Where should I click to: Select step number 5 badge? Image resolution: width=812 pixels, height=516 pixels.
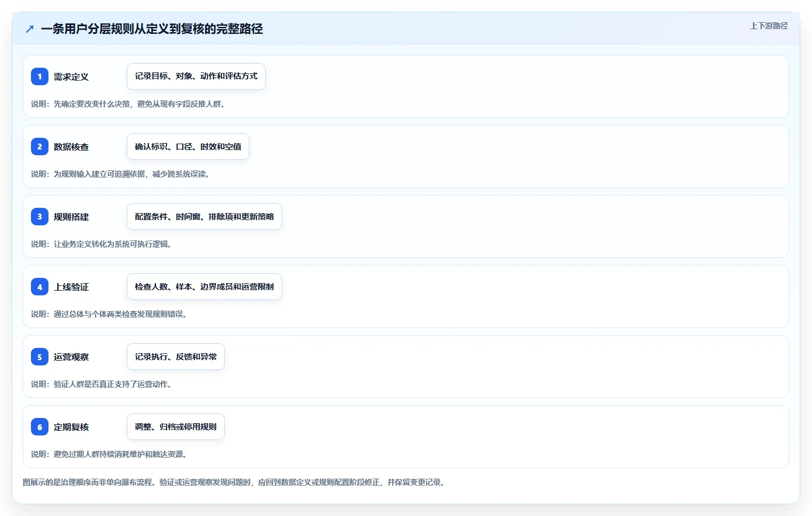pyautogui.click(x=40, y=357)
